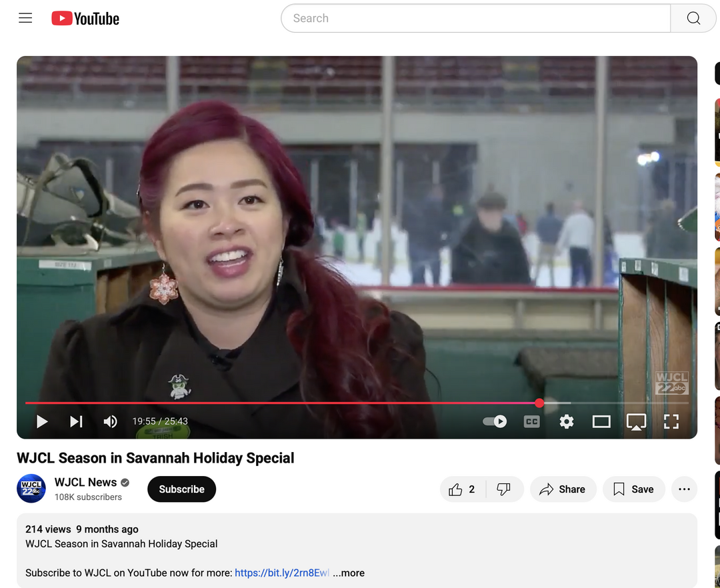Toggle the autoplay switch
Viewport: 720px width, 588px height.
[495, 421]
